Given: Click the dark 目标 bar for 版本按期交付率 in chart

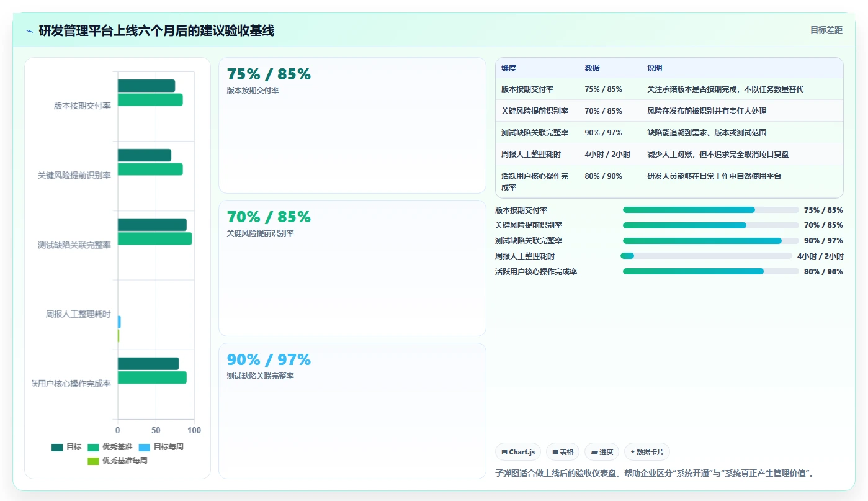Looking at the screenshot, I should tap(146, 86).
